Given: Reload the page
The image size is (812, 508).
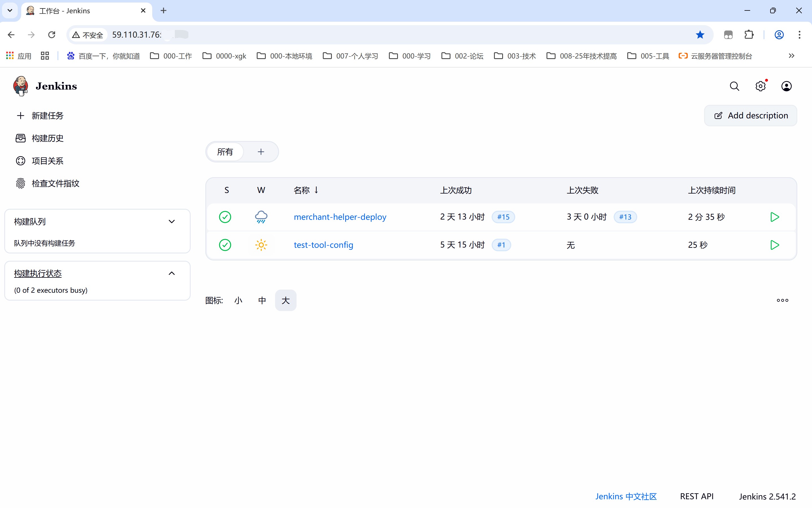Looking at the screenshot, I should 52,34.
